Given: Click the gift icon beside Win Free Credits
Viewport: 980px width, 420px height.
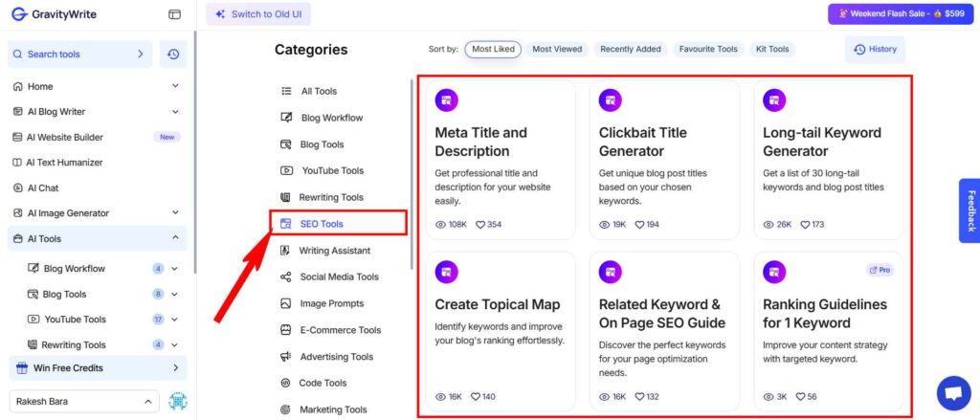Looking at the screenshot, I should (x=22, y=368).
